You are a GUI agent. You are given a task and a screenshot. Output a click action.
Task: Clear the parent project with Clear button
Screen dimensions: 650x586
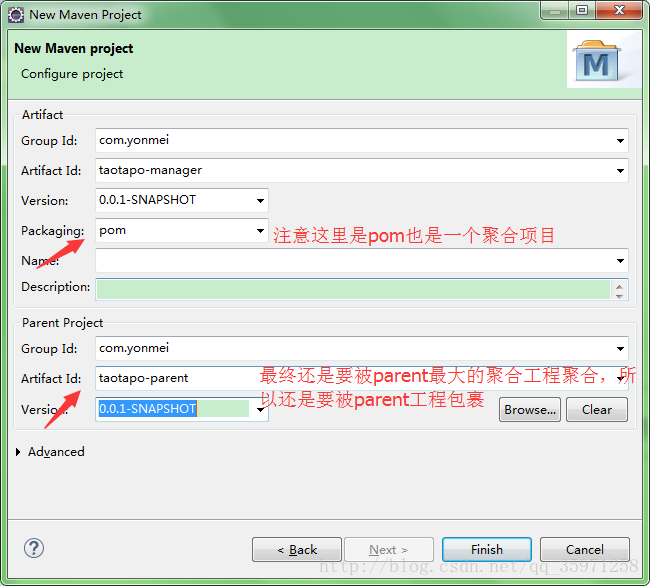(597, 409)
